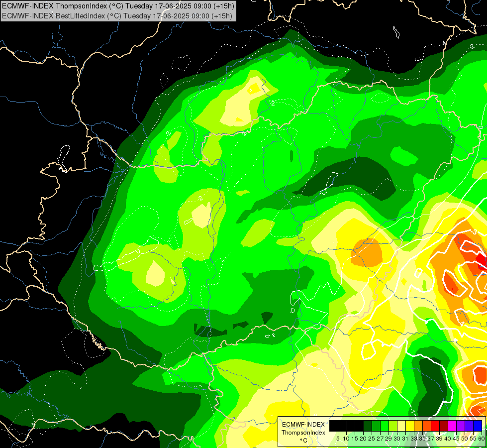The width and height of the screenshot is (487, 448).
Task: Click the -3 contour label on the map
Action: 474,232
